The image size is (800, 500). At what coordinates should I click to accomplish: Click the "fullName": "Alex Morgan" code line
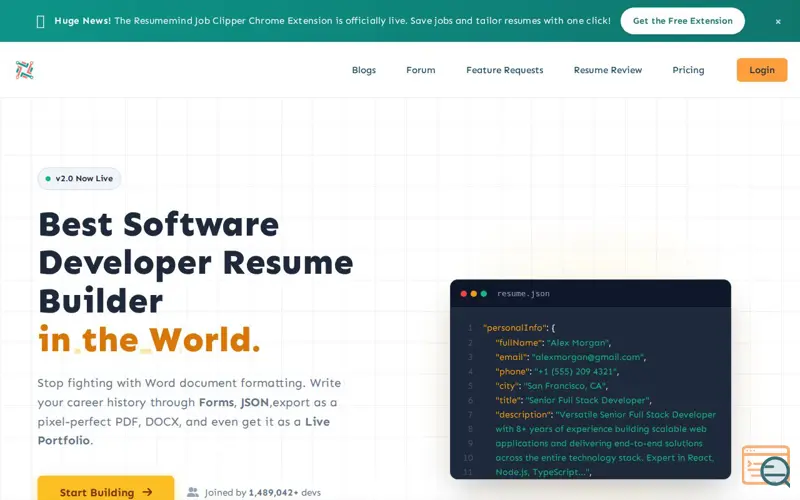point(553,343)
